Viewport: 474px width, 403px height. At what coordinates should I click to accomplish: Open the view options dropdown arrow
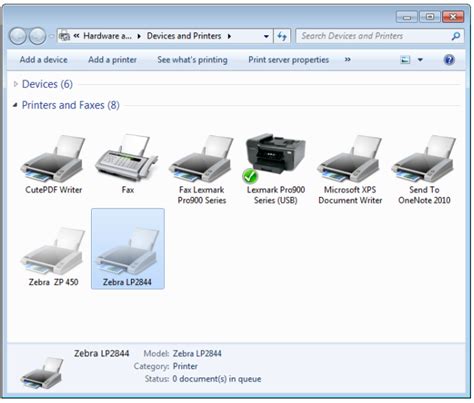click(x=420, y=60)
